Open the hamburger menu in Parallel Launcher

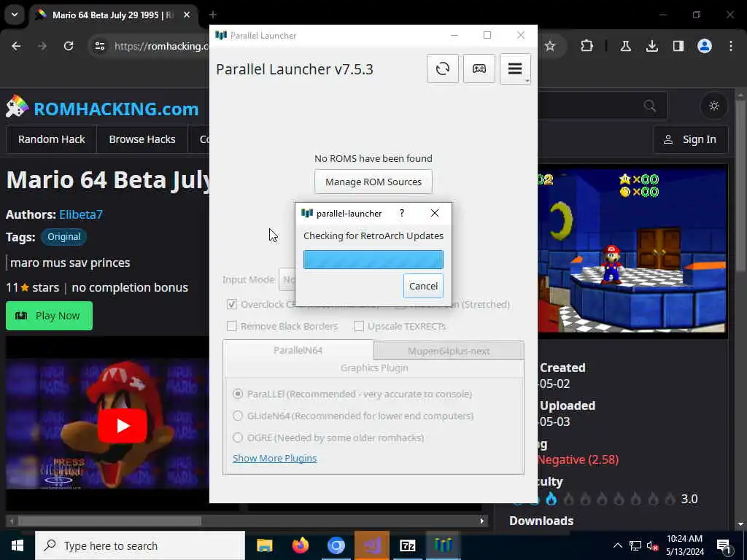point(515,69)
